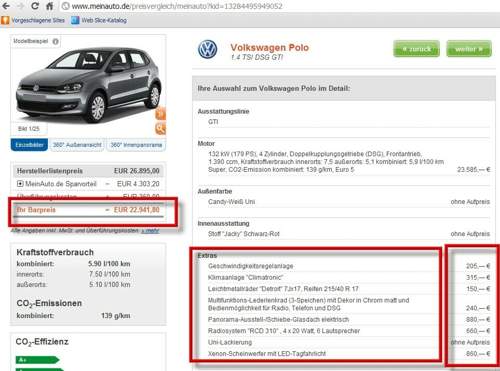This screenshot has height=371, width=500.
Task: Click the green weiter button
Action: point(469,49)
